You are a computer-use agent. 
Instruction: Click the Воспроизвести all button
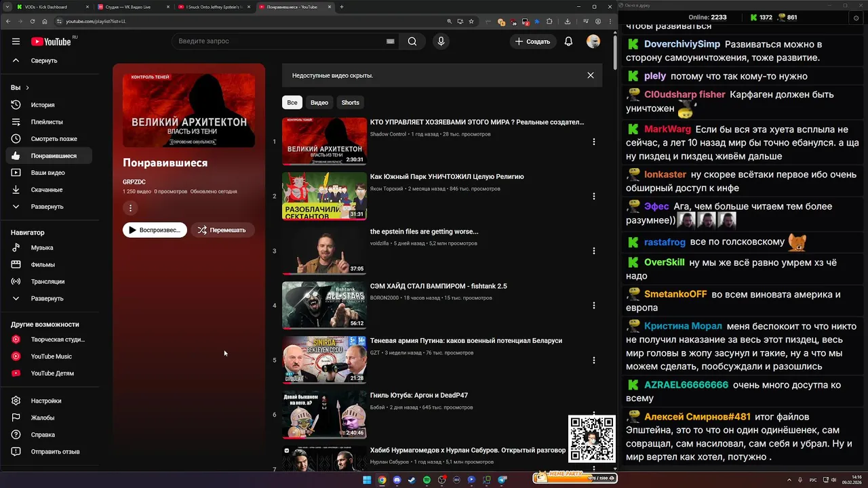point(155,230)
